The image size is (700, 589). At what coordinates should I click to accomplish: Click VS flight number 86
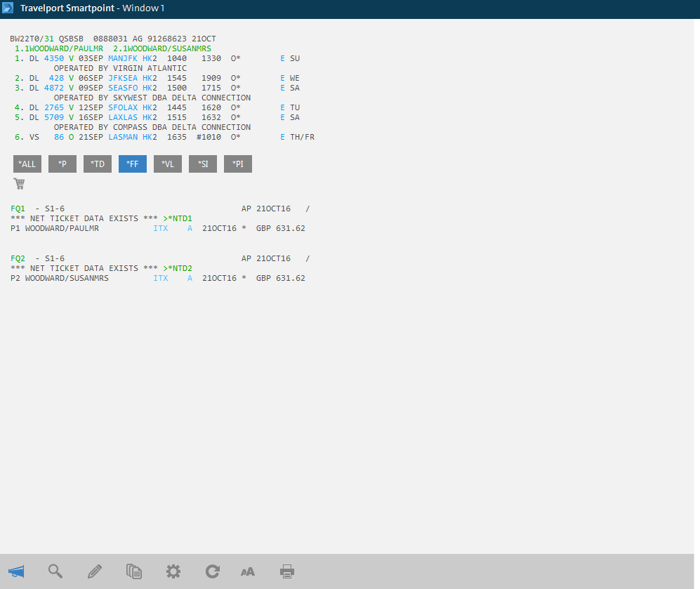pos(59,137)
